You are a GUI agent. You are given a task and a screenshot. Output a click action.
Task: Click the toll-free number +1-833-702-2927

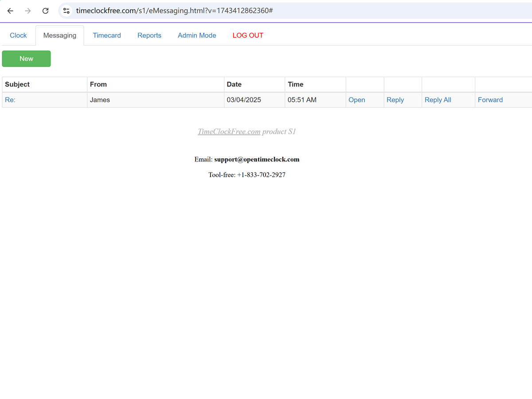pyautogui.click(x=261, y=175)
